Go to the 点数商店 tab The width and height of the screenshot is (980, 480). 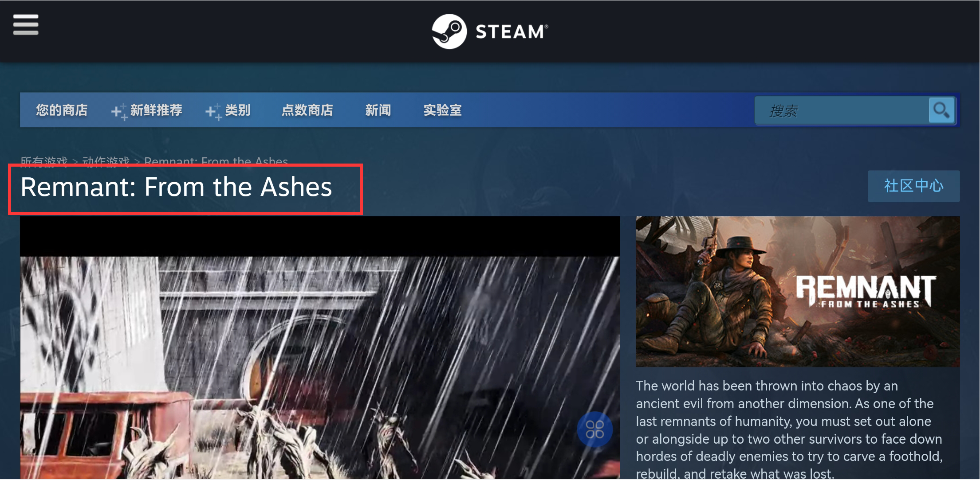point(307,110)
